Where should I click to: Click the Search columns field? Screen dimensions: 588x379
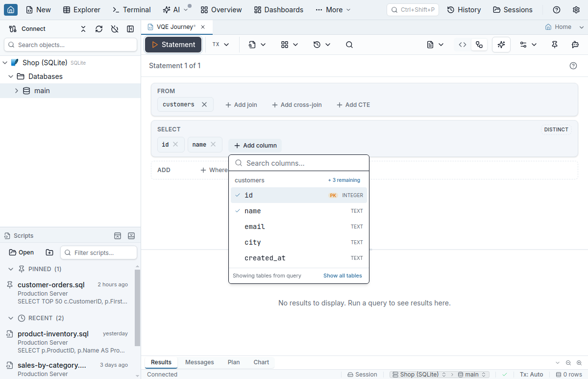tap(299, 163)
